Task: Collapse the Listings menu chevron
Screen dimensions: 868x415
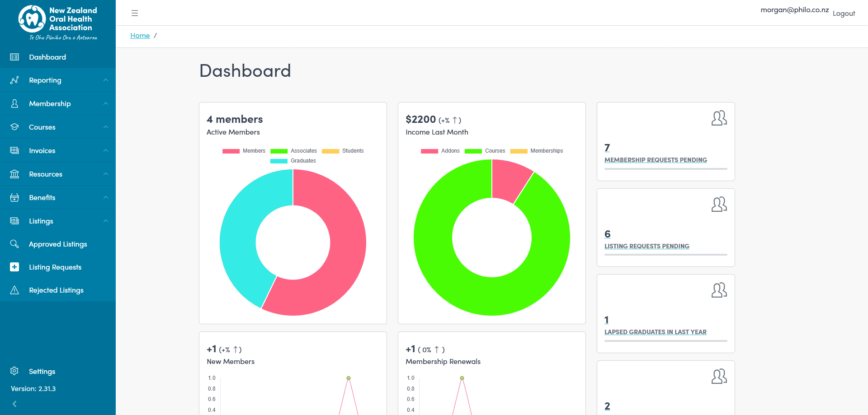Action: click(x=106, y=221)
